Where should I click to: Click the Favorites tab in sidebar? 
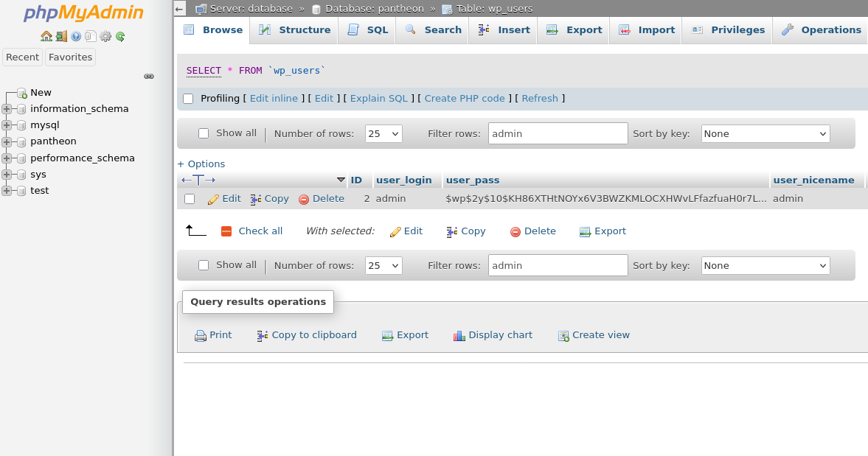[70, 57]
